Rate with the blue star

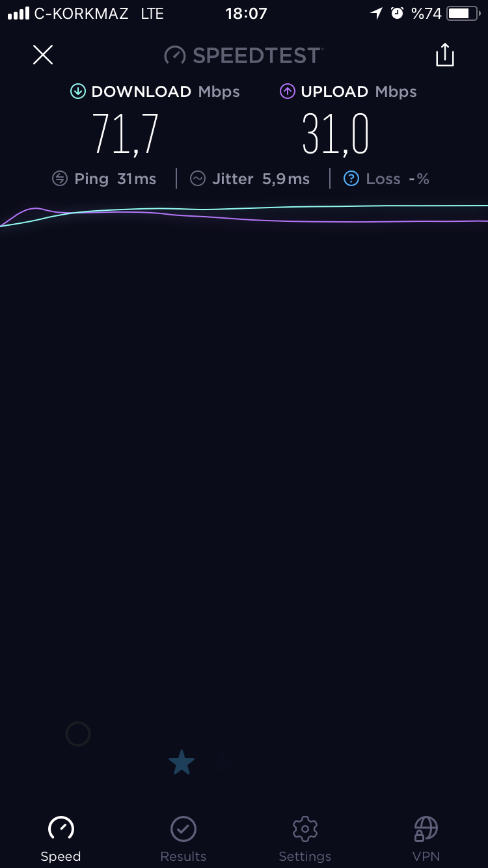pos(182,762)
